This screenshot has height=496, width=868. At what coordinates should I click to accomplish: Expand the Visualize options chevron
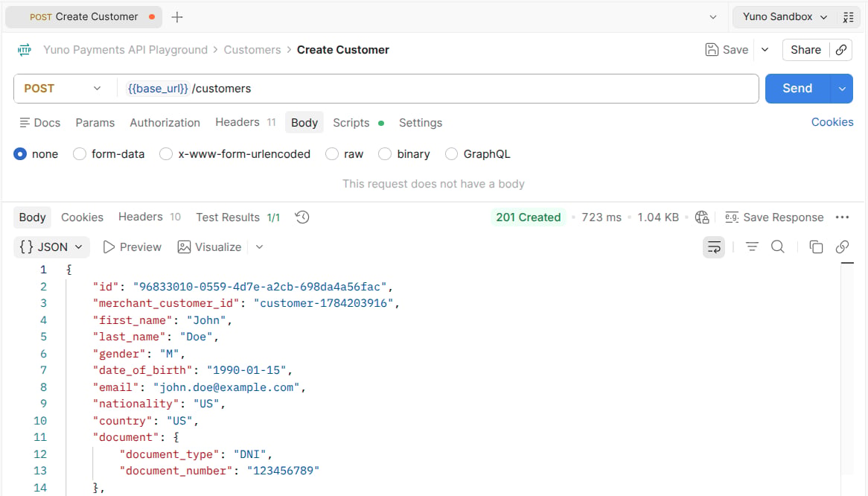pos(259,247)
